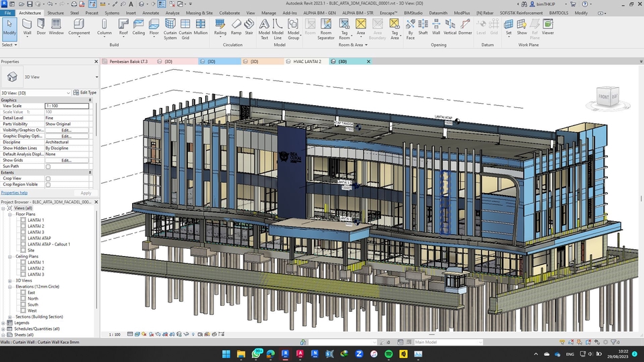Select the Floor tool
This screenshot has width=644, height=362.
click(x=154, y=27)
